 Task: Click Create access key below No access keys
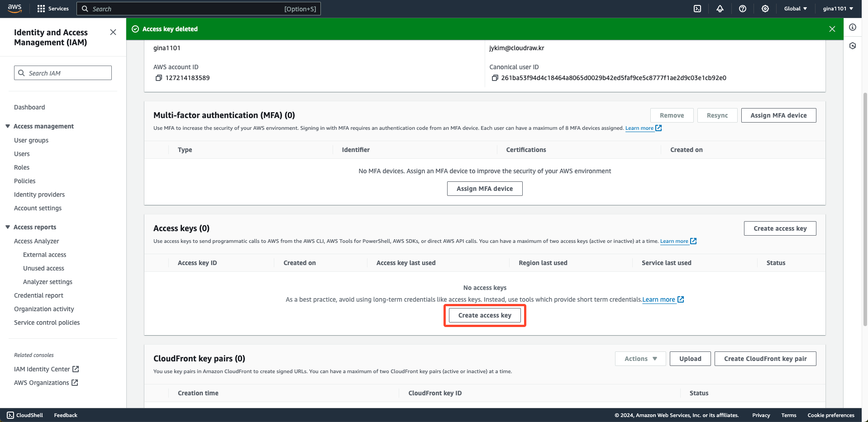485,315
